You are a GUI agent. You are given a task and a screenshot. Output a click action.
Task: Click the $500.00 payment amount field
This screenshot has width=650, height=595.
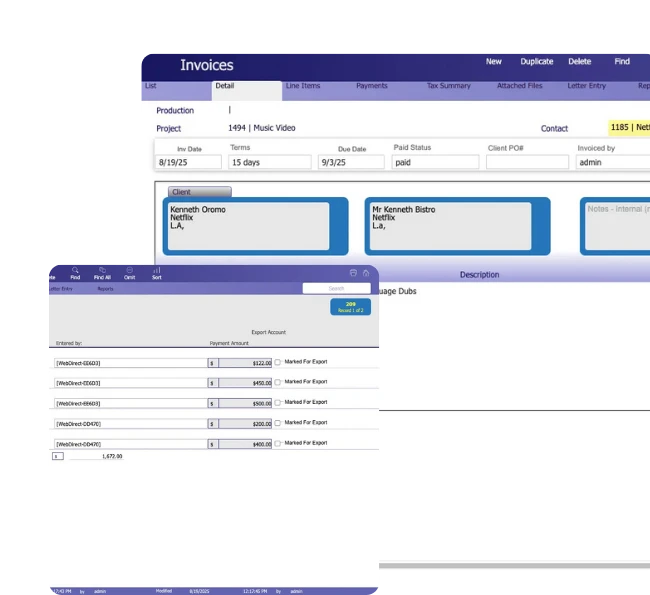pyautogui.click(x=245, y=403)
